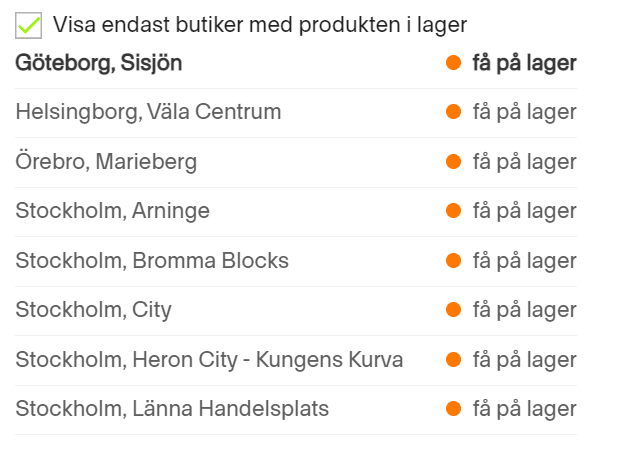Click 'få på lager' status for Göteborg, Sisjön
Image resolution: width=622 pixels, height=460 pixels.
point(524,63)
